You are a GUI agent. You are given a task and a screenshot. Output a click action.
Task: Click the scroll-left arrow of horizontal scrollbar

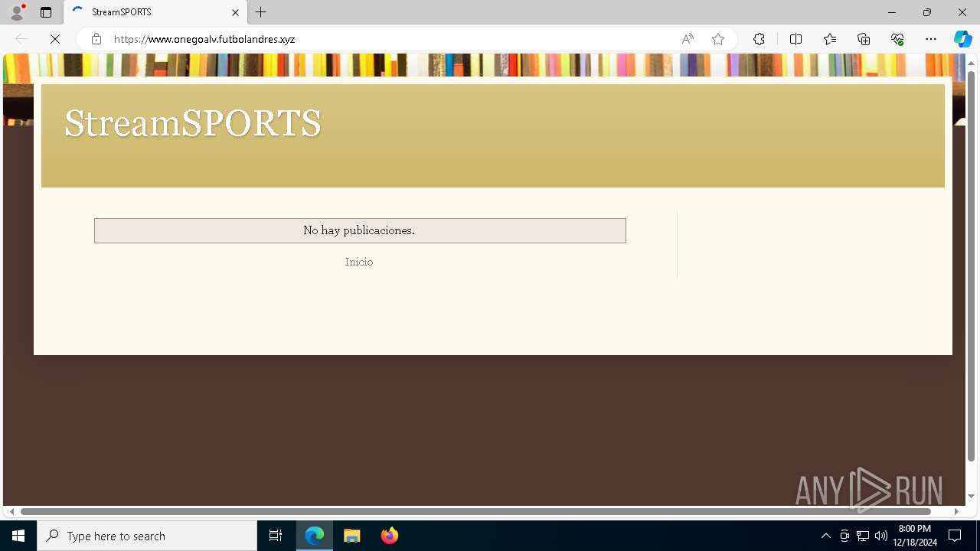(x=11, y=511)
